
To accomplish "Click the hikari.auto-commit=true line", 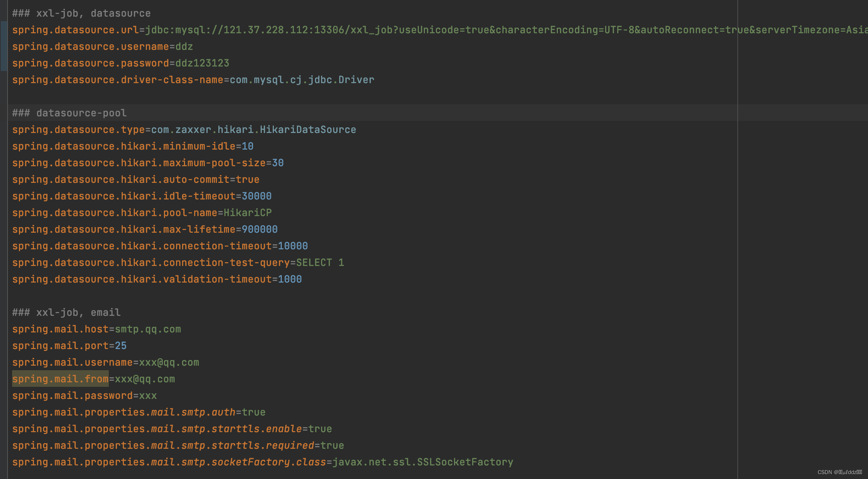I will 136,180.
